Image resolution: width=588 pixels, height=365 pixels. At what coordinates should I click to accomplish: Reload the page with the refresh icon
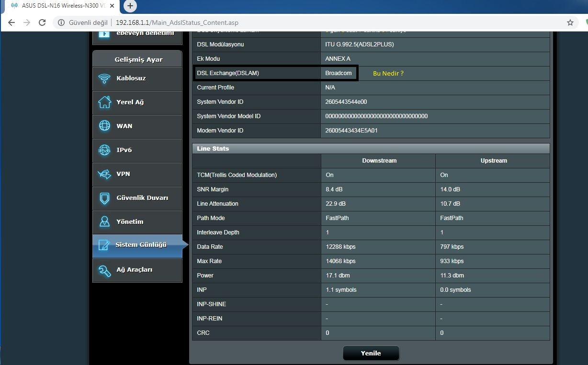click(42, 22)
